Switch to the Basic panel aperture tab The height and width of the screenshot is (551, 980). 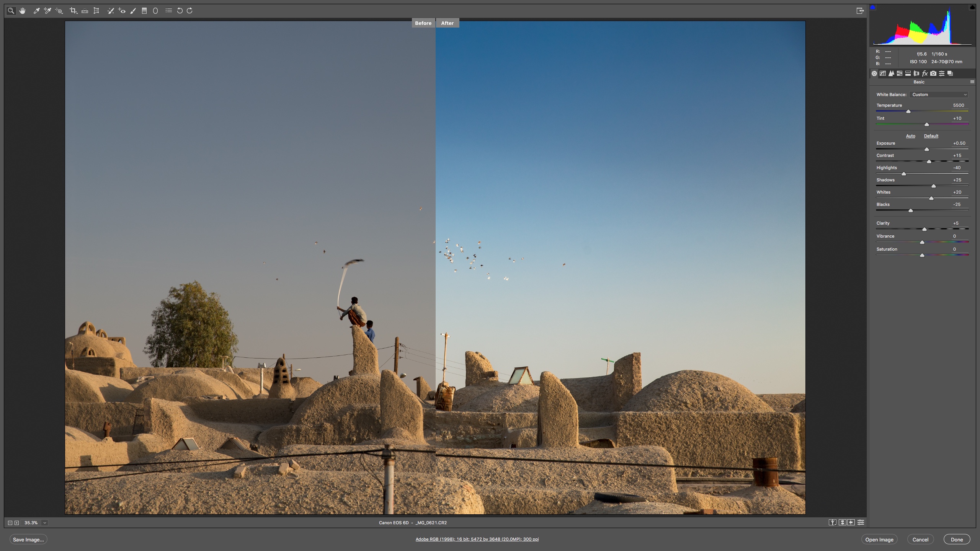click(874, 73)
